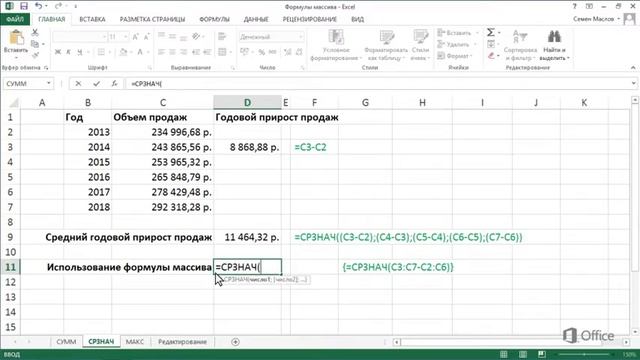Click the Вставить cells button in the Ячейки group
The width and height of the screenshot is (640, 360).
pos(458,33)
